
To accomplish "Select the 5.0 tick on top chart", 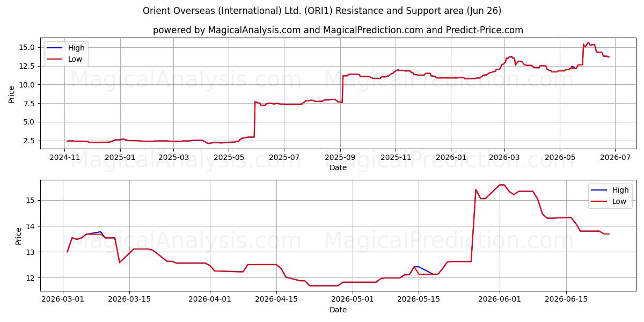I will coord(30,122).
